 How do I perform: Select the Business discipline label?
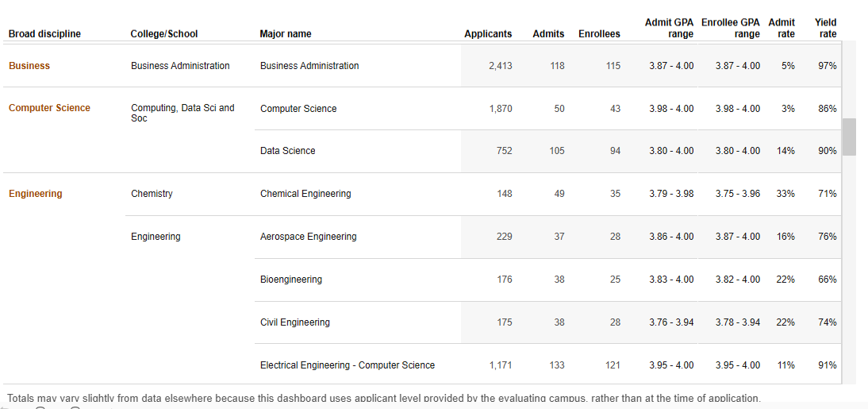coord(29,66)
